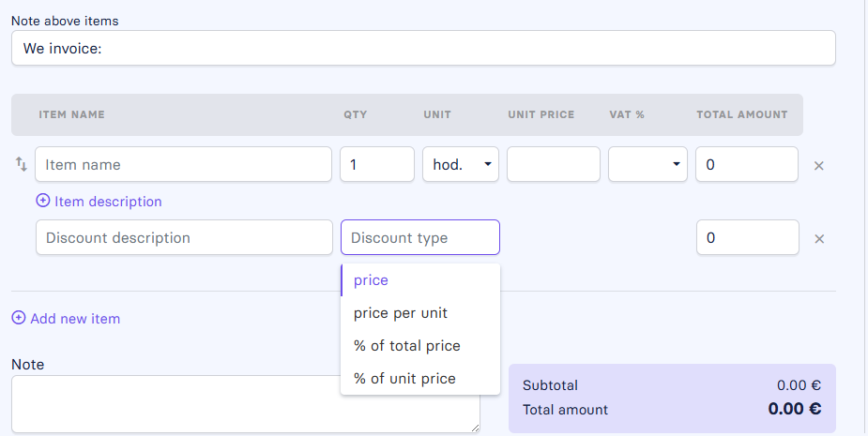Click the Subtotal label in summary box

(550, 385)
